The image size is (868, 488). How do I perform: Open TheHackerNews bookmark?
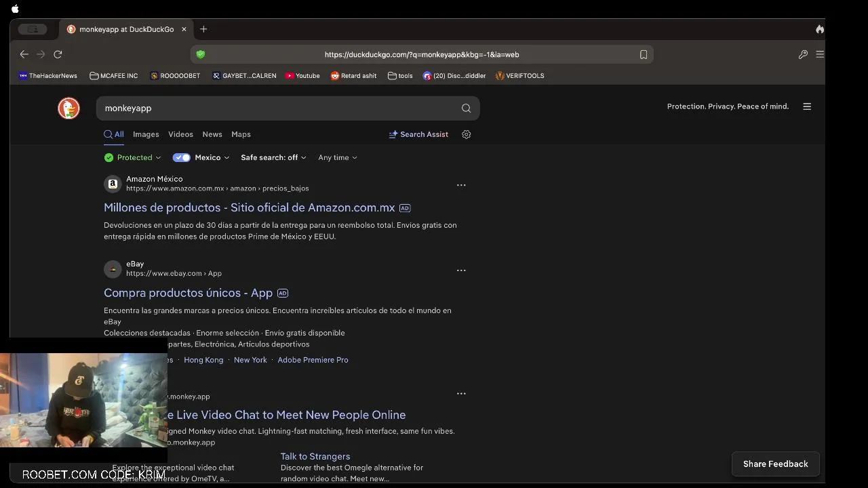48,76
